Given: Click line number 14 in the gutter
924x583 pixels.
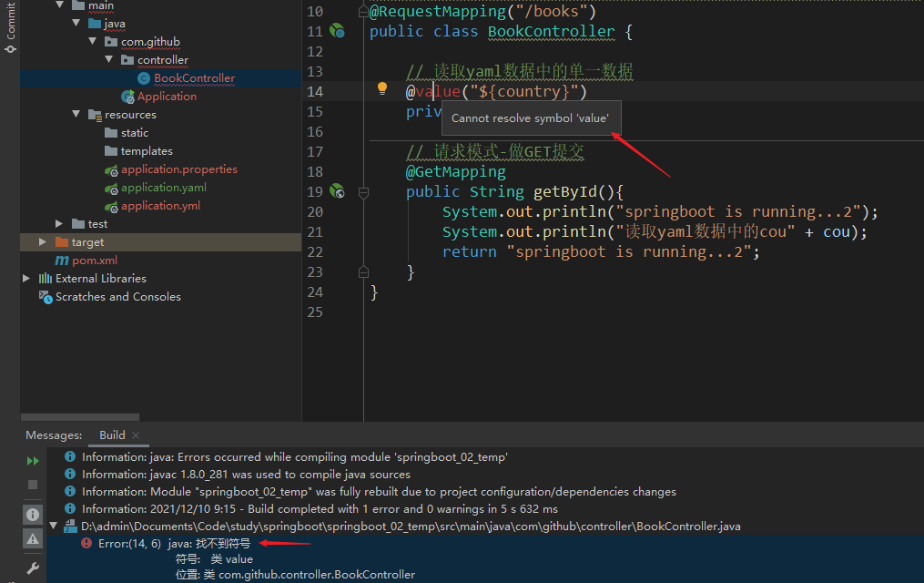Looking at the screenshot, I should pos(315,91).
